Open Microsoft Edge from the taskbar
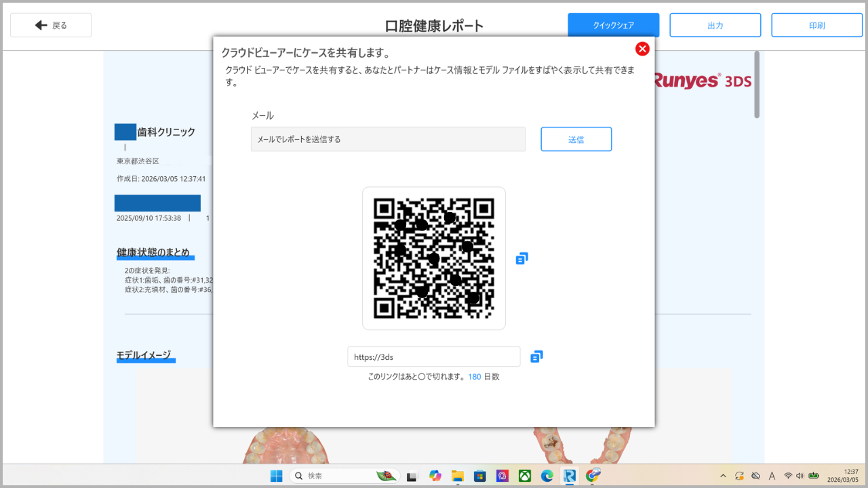 coord(547,476)
